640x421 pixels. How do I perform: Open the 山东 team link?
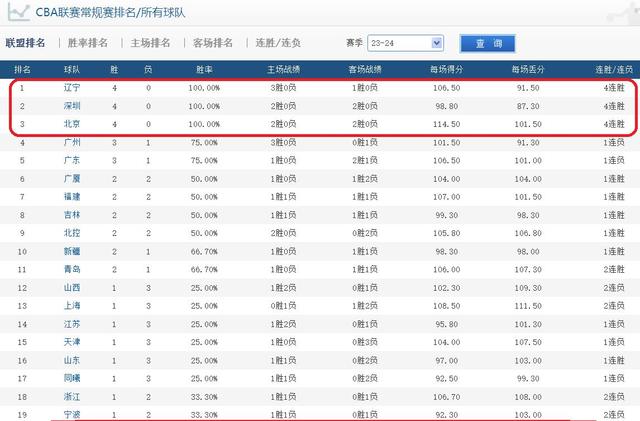72,360
